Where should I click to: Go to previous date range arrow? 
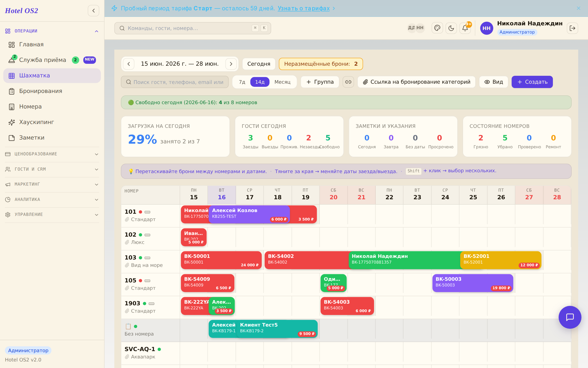tap(129, 64)
